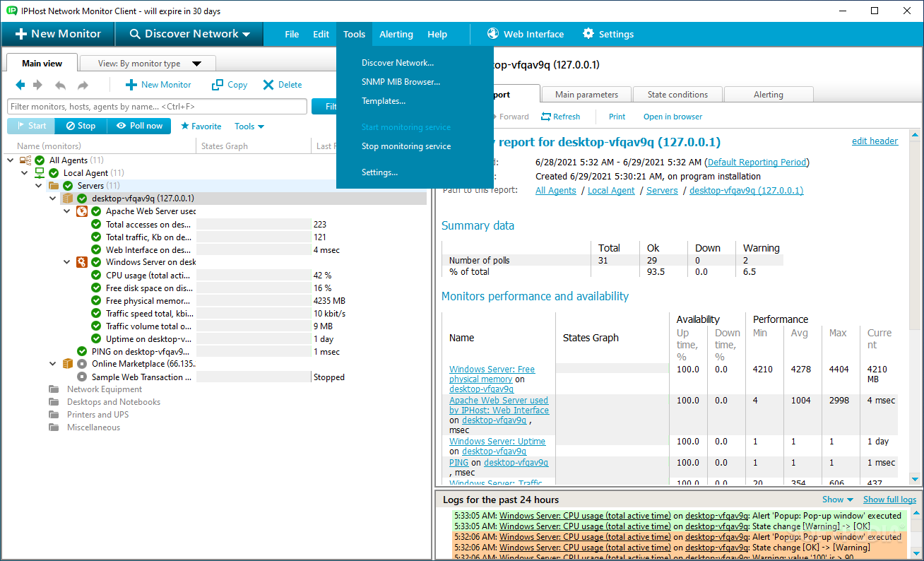Click Show full logs link
Viewport: 924px width, 561px height.
coord(889,500)
